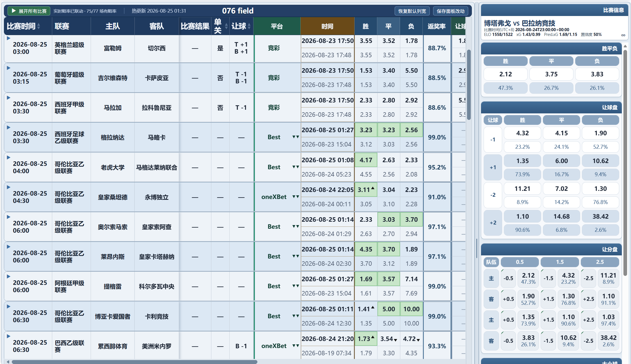The height and width of the screenshot is (364, 631).
Task: Select draw odds 3.75 in 胜平负 section
Action: coord(551,74)
